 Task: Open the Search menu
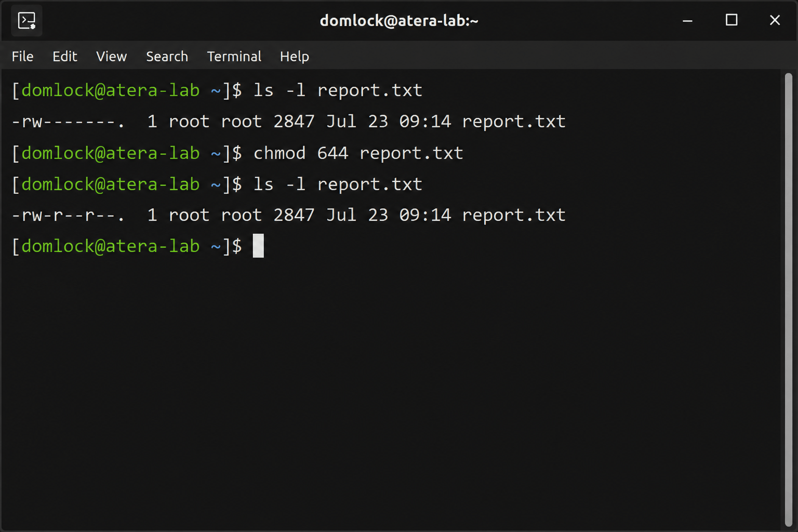[x=167, y=56]
